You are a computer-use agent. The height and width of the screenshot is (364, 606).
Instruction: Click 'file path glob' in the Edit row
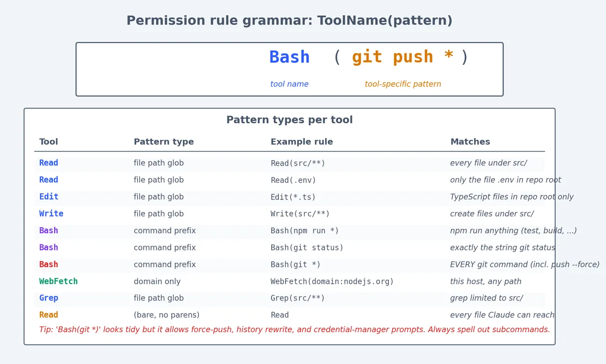pyautogui.click(x=159, y=197)
